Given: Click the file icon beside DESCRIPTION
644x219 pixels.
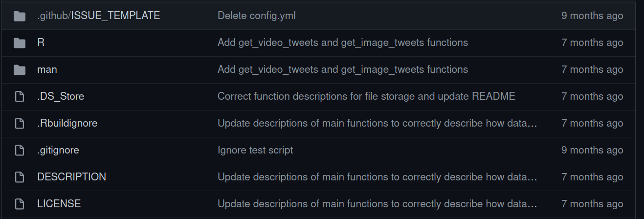Looking at the screenshot, I should click(x=20, y=177).
